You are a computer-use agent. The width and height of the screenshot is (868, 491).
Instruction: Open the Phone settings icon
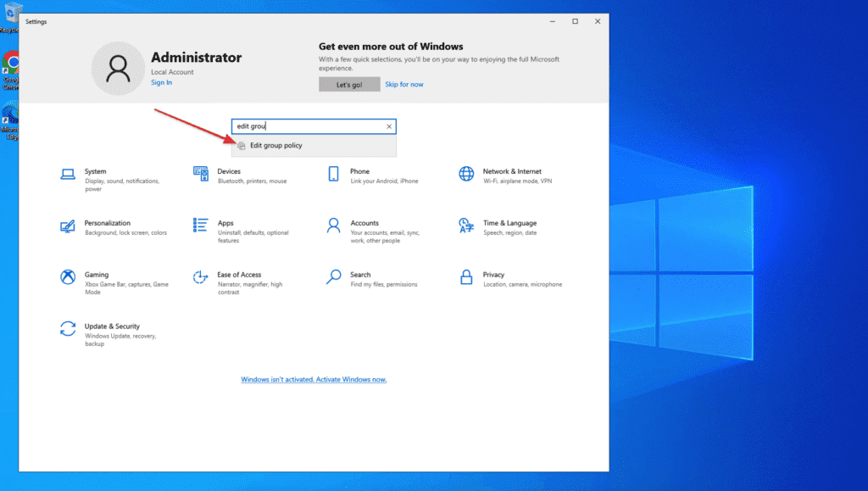(x=334, y=175)
